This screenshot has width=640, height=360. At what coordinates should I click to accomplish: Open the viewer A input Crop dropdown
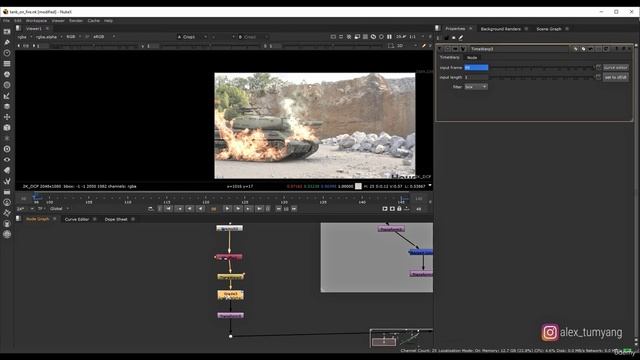(192, 37)
